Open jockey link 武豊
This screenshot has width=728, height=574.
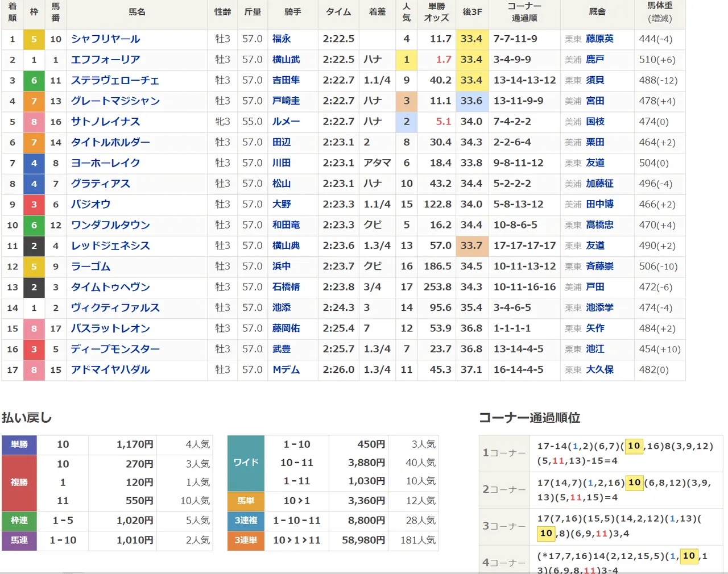[x=282, y=349]
